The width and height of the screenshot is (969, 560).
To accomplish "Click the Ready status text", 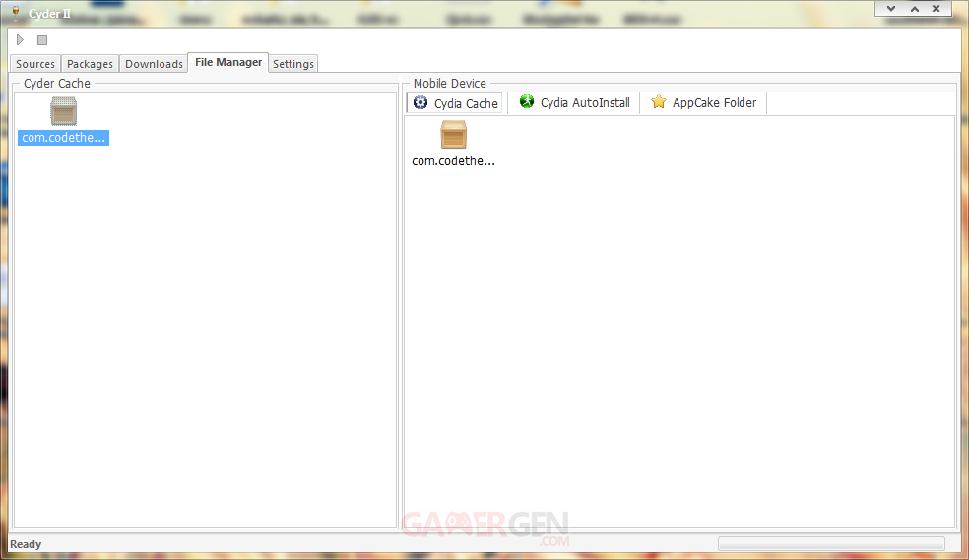I will click(x=26, y=544).
